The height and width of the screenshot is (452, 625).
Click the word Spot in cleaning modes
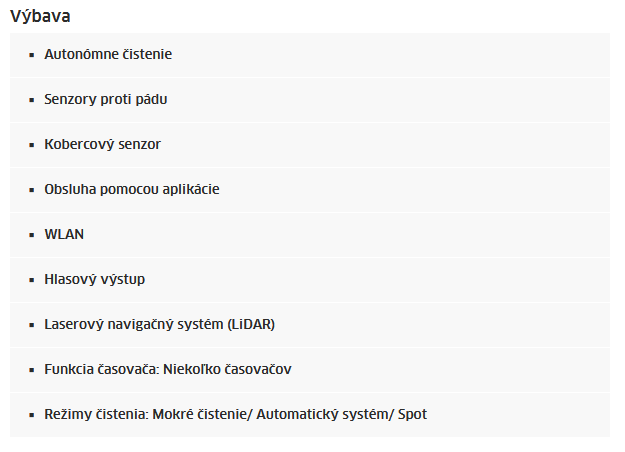(412, 415)
